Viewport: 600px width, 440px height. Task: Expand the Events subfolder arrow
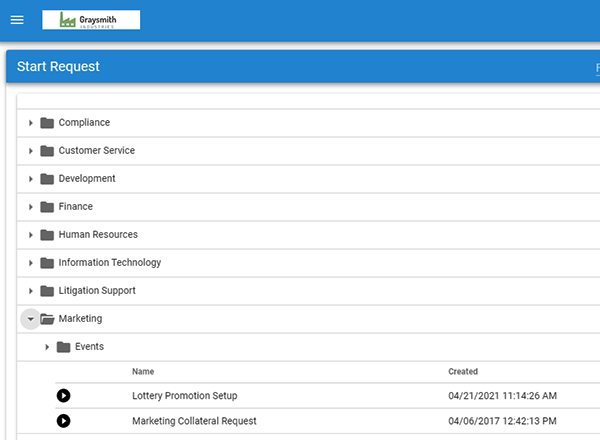coord(47,347)
